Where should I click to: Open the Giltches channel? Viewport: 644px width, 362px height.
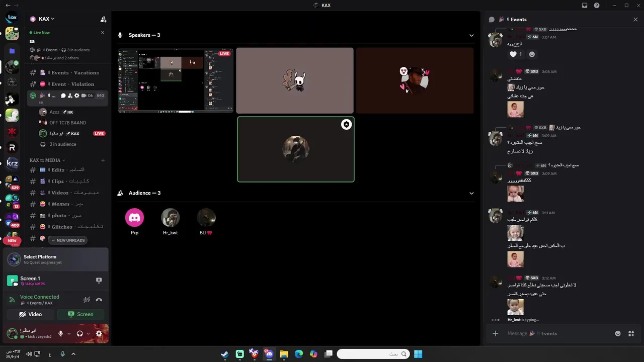(68, 227)
